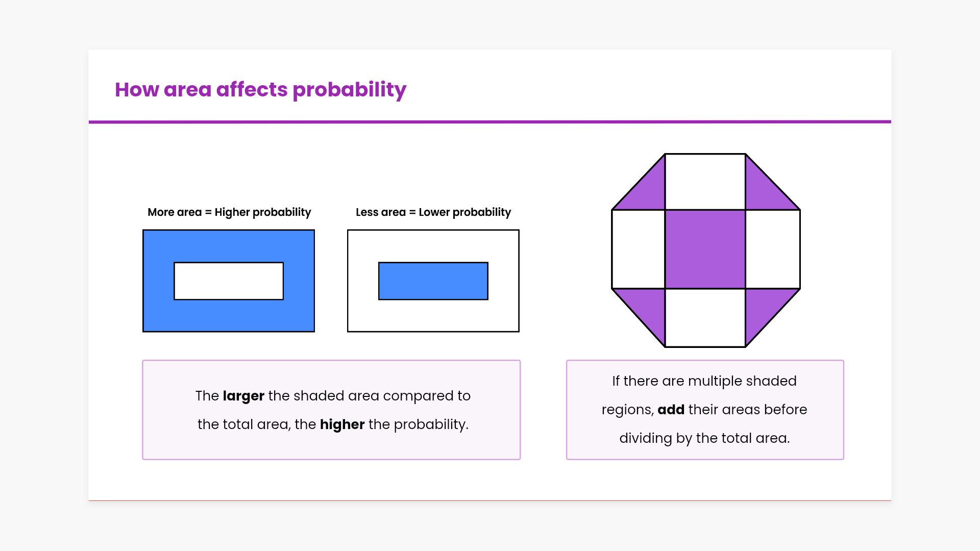Select the right white square of the octagon
Screen dimensions: 980x551
[x=773, y=249]
